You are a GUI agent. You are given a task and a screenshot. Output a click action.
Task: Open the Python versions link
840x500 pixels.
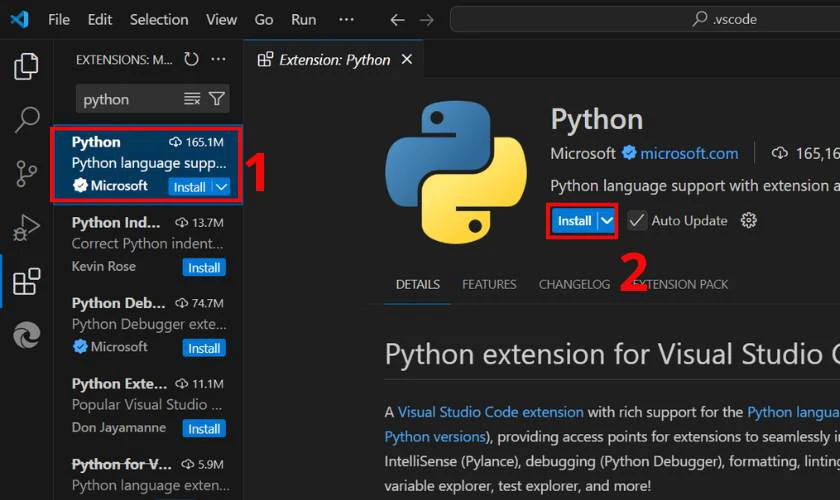click(x=434, y=437)
